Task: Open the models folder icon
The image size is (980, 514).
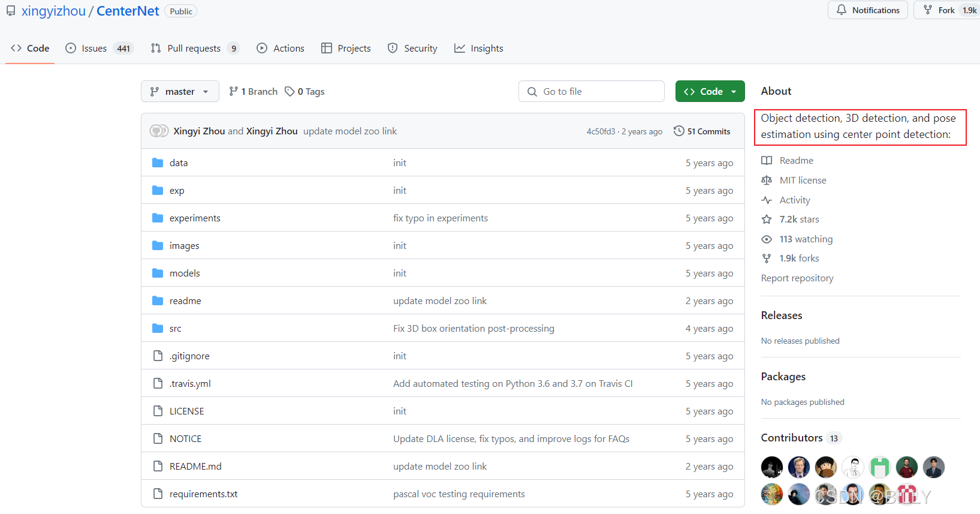Action: 158,273
